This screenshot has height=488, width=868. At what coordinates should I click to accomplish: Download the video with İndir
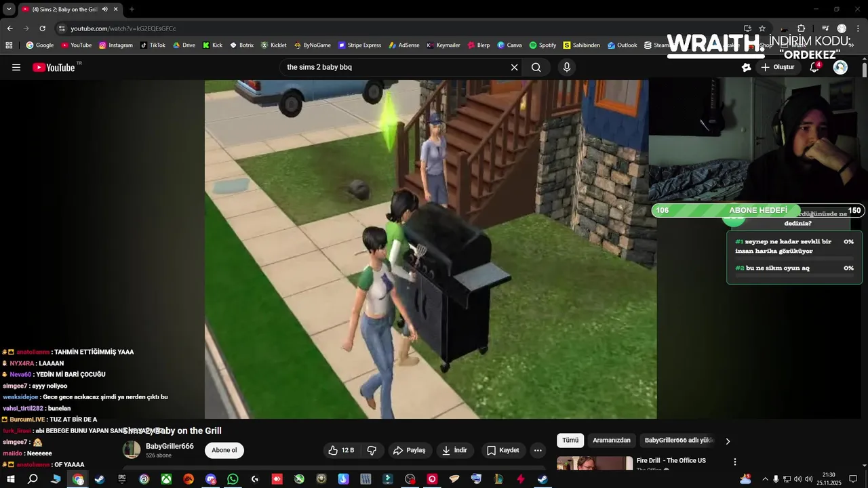pyautogui.click(x=454, y=450)
